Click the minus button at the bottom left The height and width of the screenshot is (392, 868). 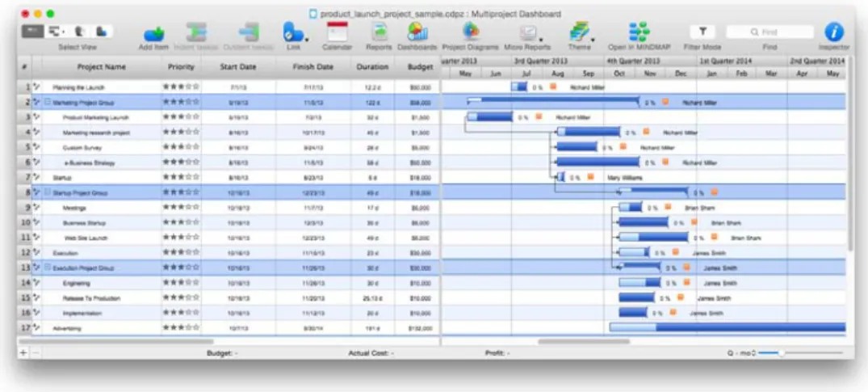tap(35, 352)
